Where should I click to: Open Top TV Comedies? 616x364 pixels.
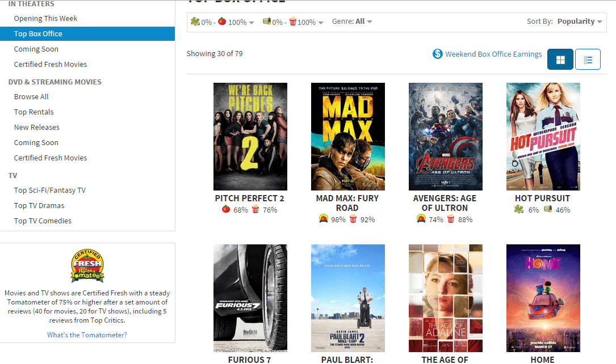point(43,221)
